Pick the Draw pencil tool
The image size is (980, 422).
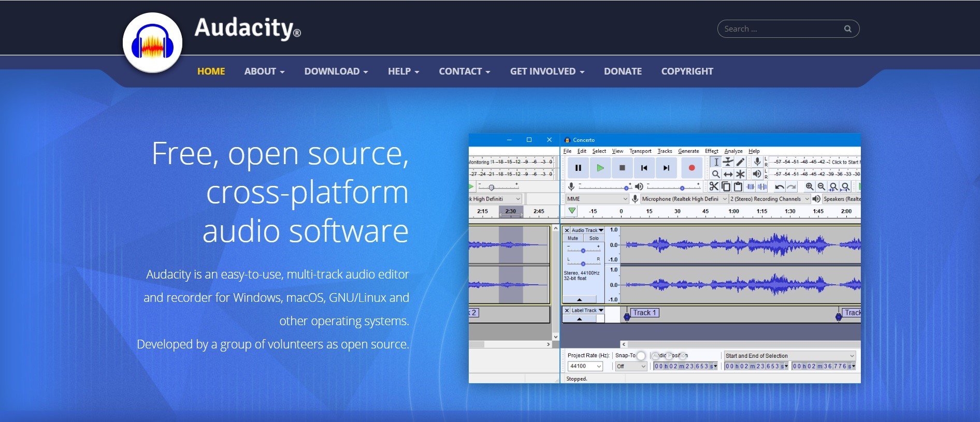point(740,162)
